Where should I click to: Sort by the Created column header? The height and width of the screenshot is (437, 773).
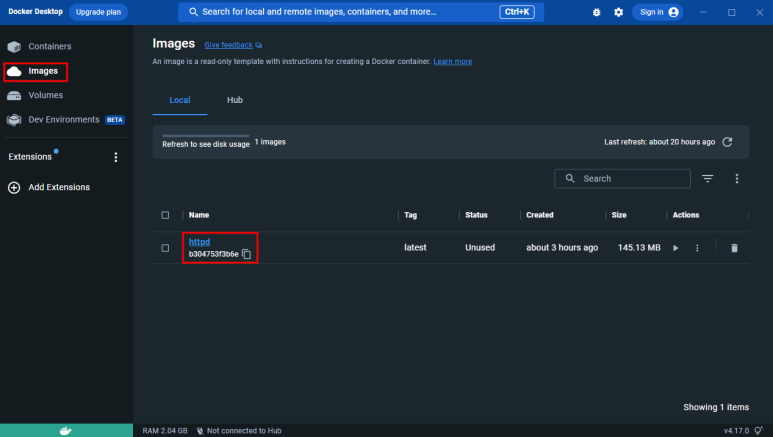coord(540,215)
